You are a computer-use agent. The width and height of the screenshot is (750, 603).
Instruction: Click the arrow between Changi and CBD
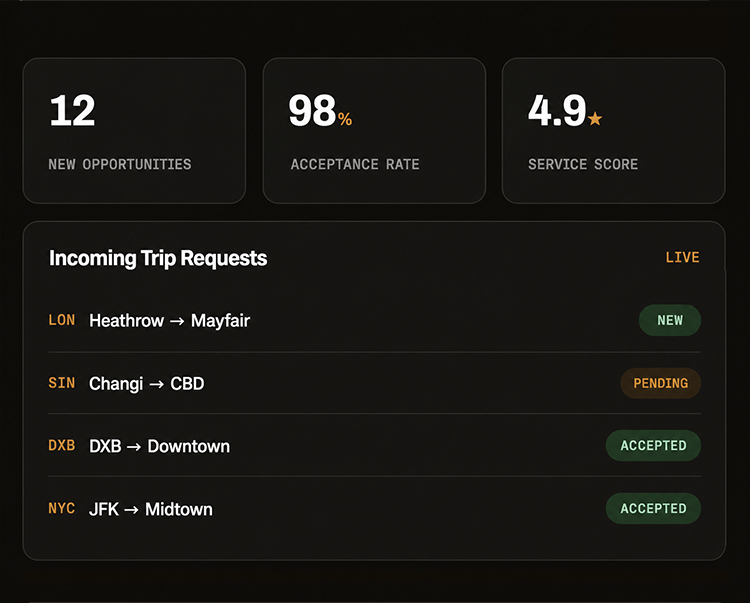tap(156, 384)
